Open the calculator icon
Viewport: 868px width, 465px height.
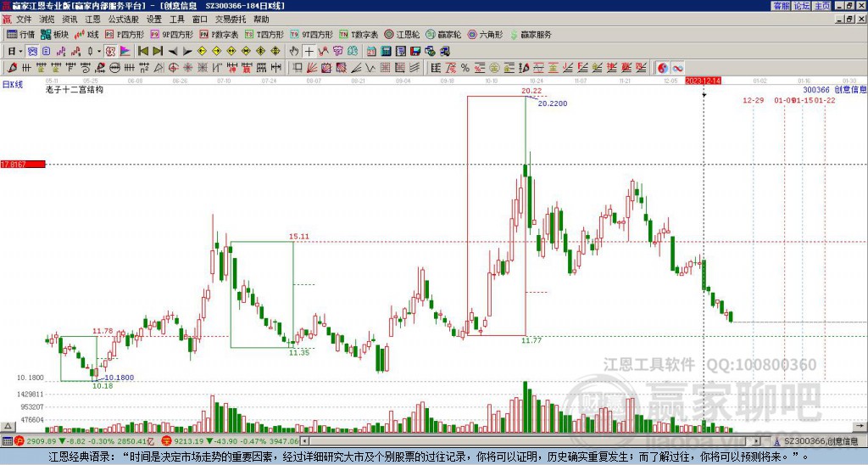click(x=387, y=52)
